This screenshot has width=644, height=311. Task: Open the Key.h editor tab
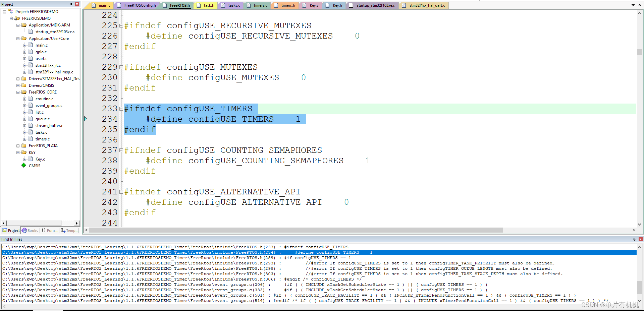[x=334, y=5]
